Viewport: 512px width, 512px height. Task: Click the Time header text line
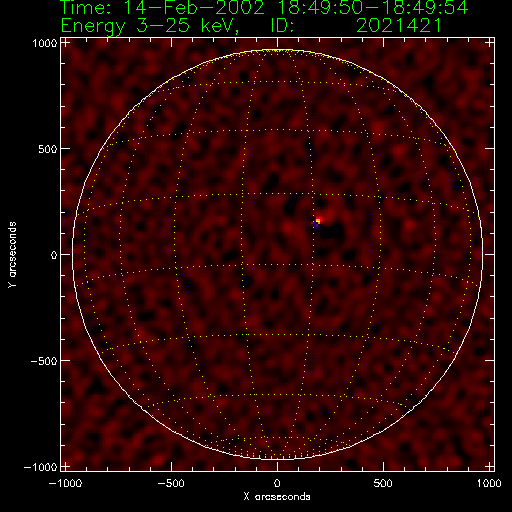[x=264, y=7]
